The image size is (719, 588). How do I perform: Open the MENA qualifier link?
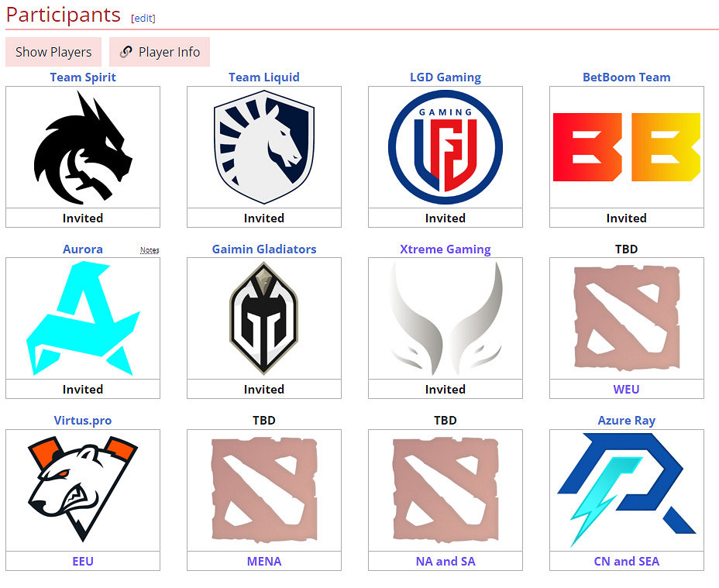pos(264,562)
